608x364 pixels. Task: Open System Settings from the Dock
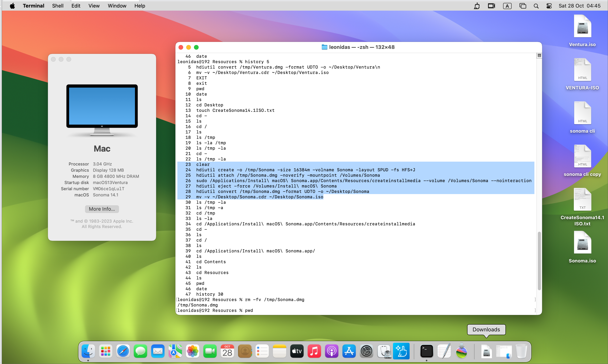[x=367, y=351]
